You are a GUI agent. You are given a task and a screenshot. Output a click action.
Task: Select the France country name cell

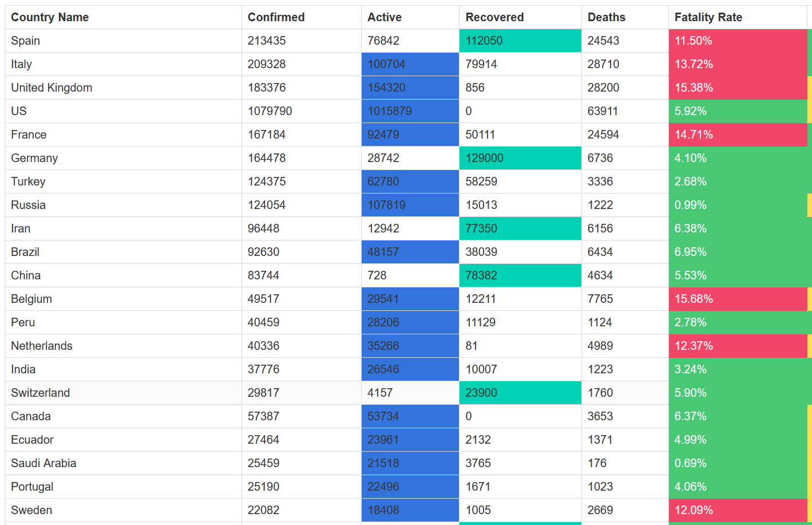[29, 135]
